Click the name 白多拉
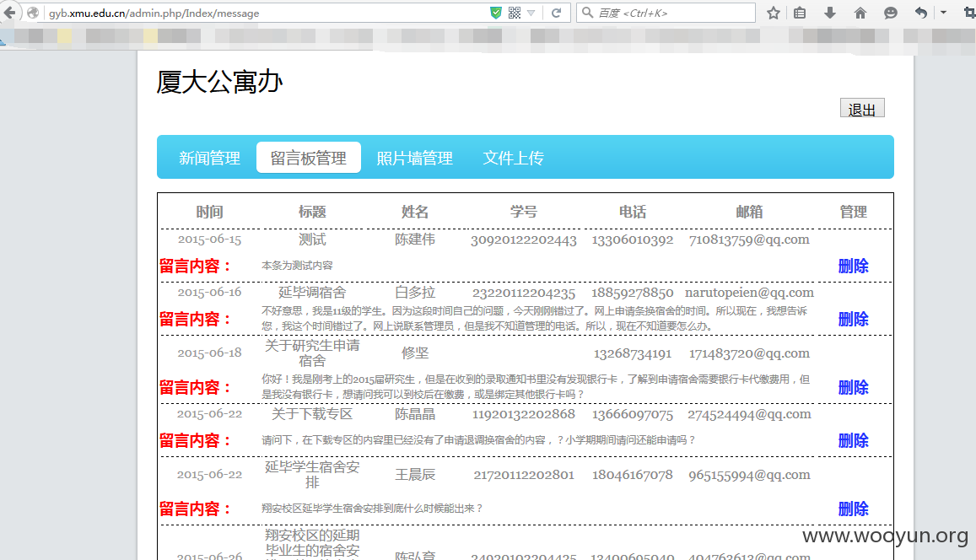The width and height of the screenshot is (976, 560). point(414,293)
